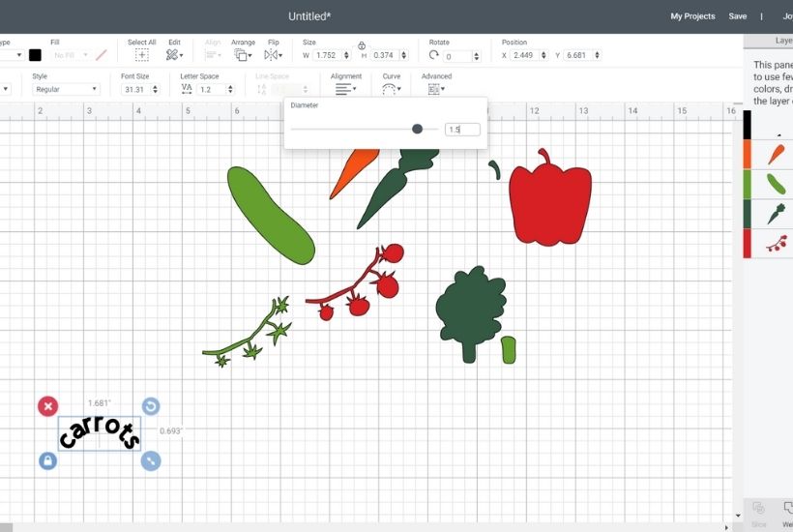This screenshot has height=532, width=793.
Task: Click the Rotate icon
Action: pyautogui.click(x=433, y=55)
